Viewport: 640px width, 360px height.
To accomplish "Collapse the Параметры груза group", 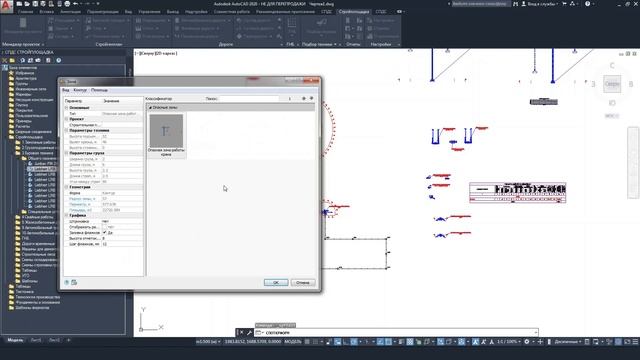I will (x=67, y=153).
